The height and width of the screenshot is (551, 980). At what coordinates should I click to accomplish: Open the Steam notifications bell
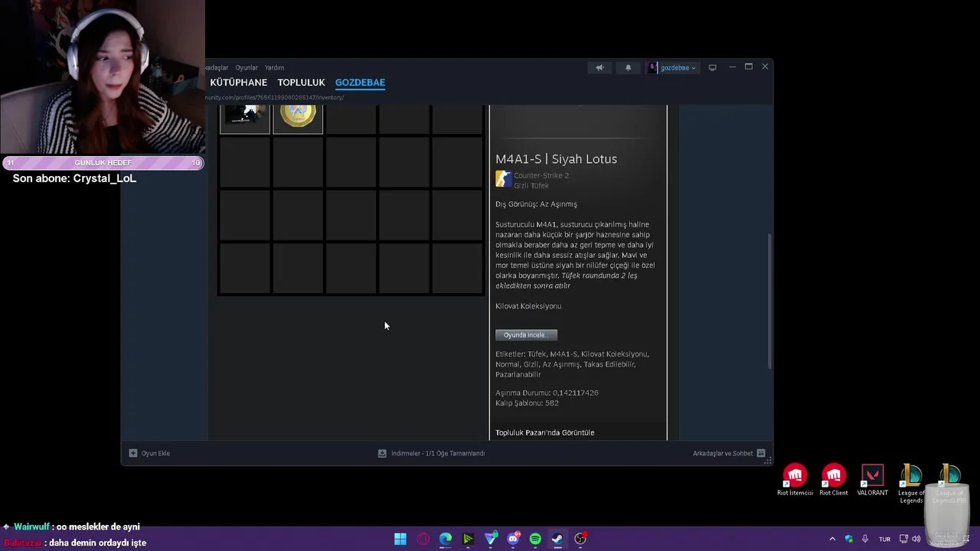(628, 67)
